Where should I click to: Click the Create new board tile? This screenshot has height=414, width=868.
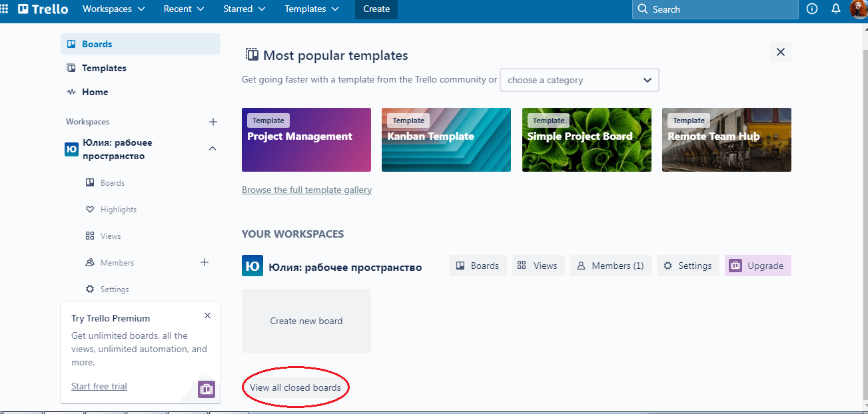306,321
